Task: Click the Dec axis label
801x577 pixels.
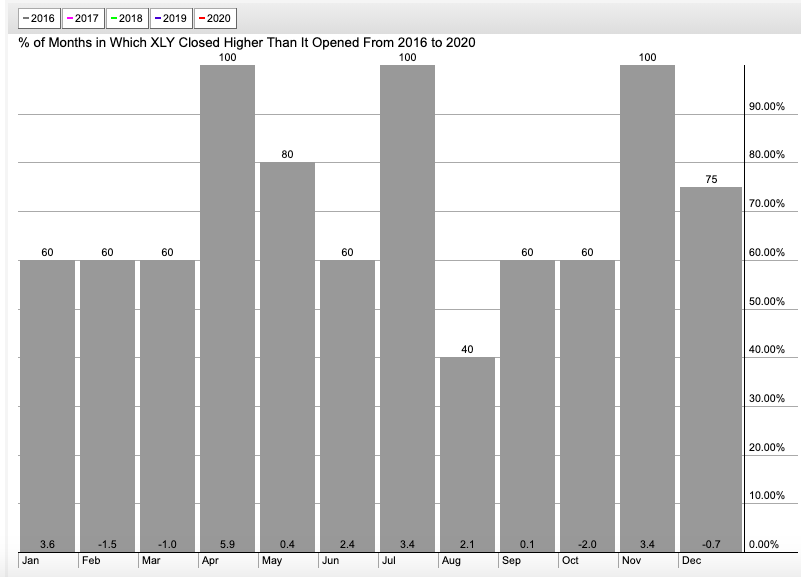Action: click(692, 560)
